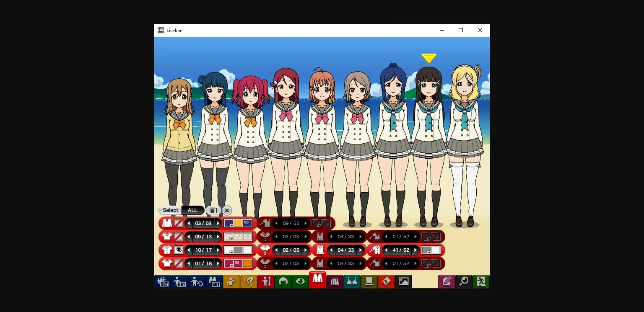Image resolution: width=644 pixels, height=312 pixels.
Task: Open the pink edit note tool
Action: pyautogui.click(x=447, y=281)
